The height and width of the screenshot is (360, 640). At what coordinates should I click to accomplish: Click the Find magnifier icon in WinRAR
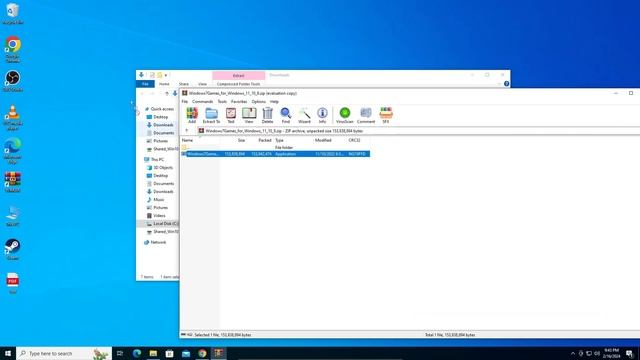(x=286, y=115)
